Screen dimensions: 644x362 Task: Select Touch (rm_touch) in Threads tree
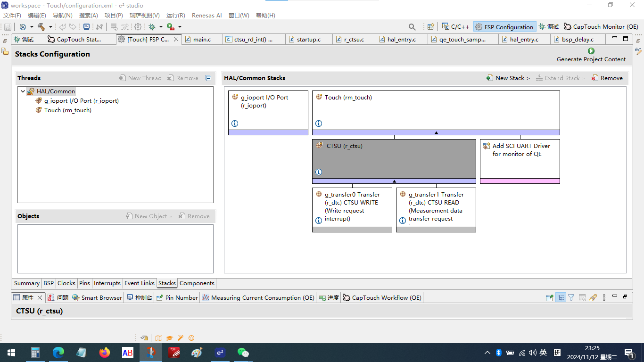(63, 110)
